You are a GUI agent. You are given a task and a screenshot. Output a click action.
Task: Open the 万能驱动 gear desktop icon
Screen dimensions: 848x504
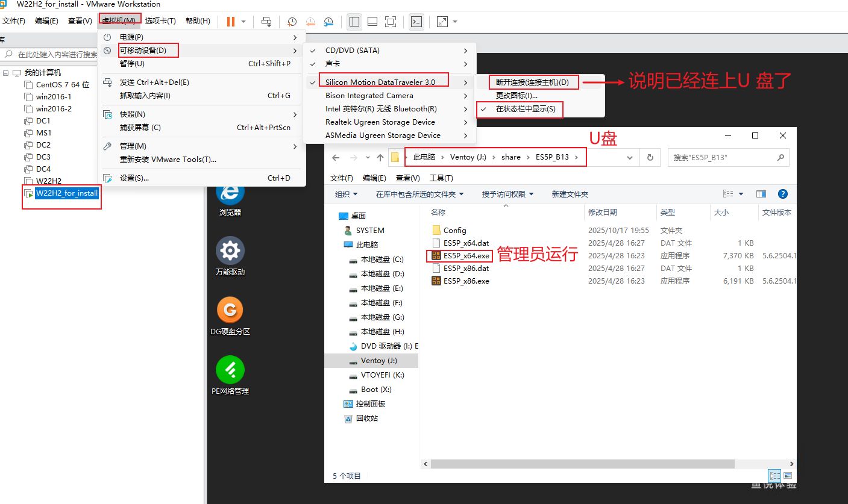pos(230,250)
